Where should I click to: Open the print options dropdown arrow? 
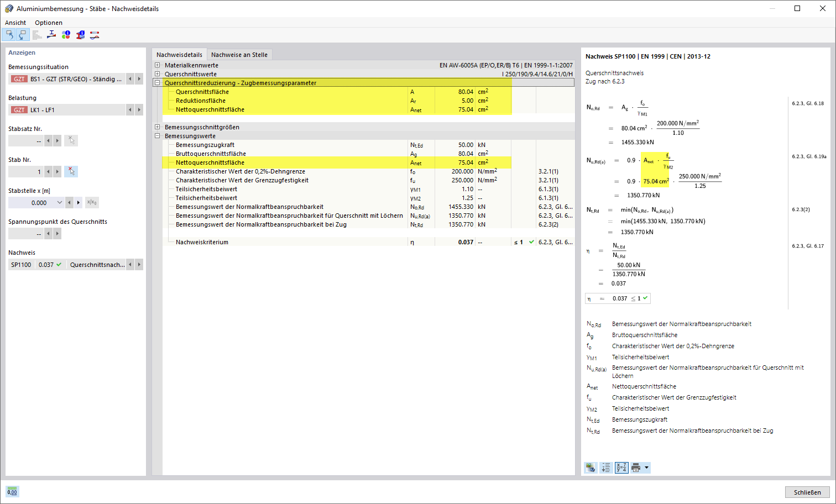(646, 468)
